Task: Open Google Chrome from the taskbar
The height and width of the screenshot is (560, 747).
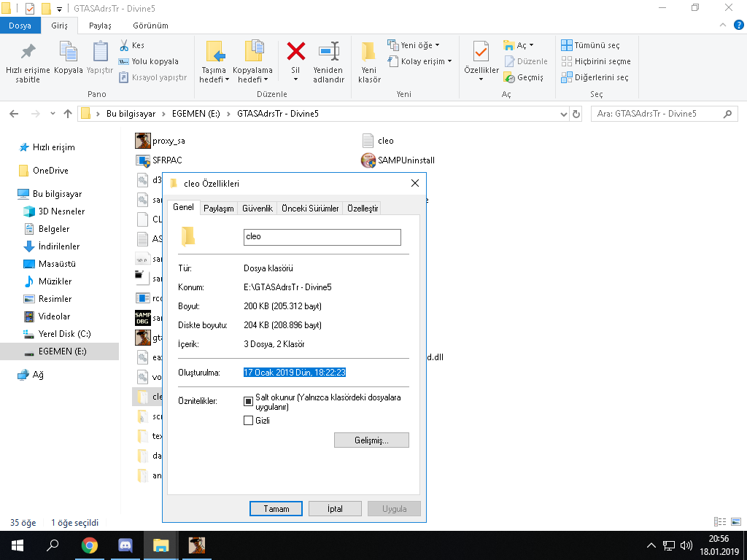Action: coord(90,545)
